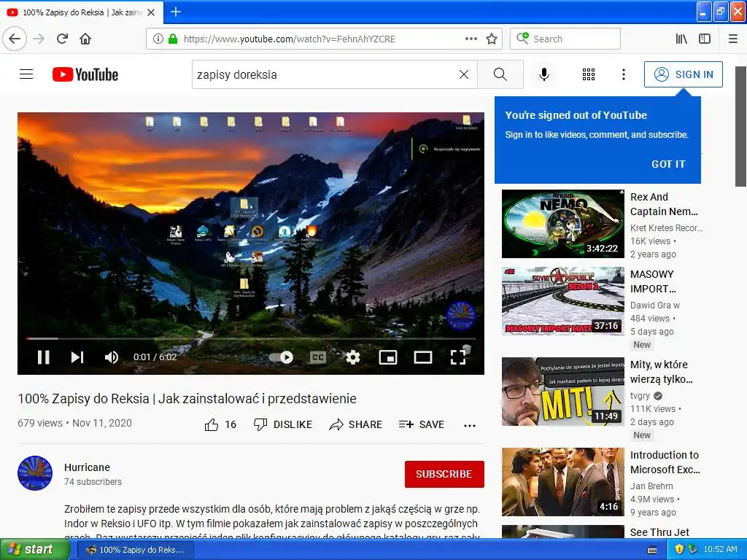
Task: Select the 100% Zapisy do Reksia tab
Action: 82,12
